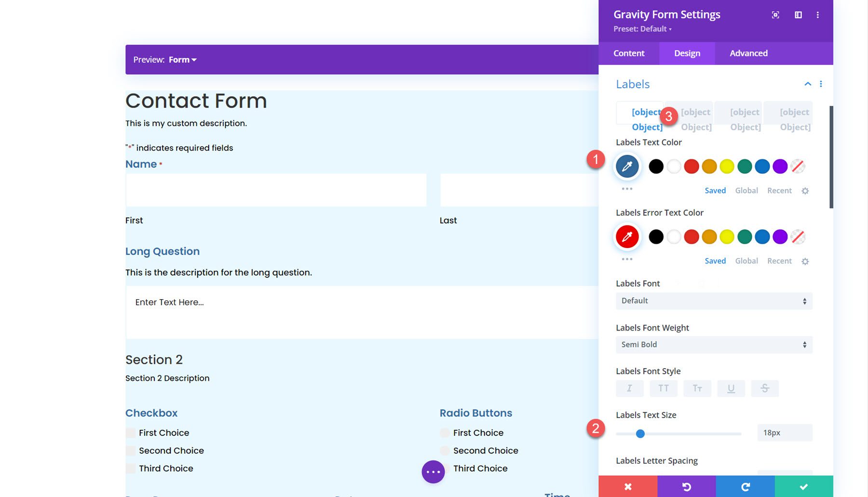Save settings with the green checkmark
Viewport: 868px width, 497px height.
click(x=803, y=486)
